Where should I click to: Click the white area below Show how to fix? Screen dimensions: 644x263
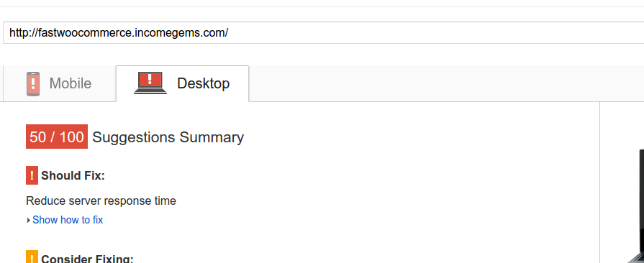288,238
